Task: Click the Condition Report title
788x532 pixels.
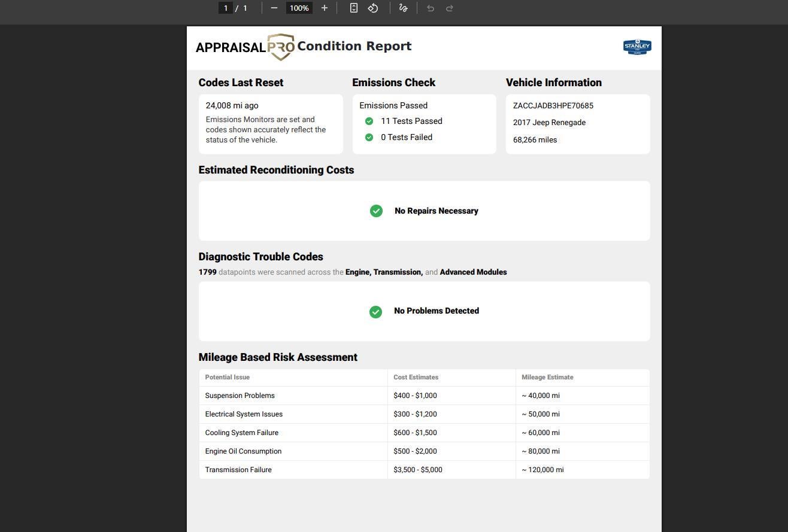Action: tap(354, 47)
